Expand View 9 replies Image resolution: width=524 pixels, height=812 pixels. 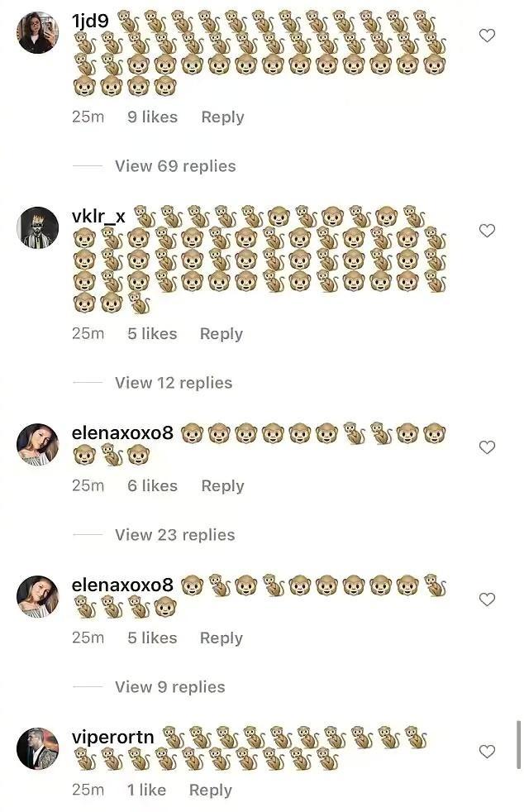[169, 686]
